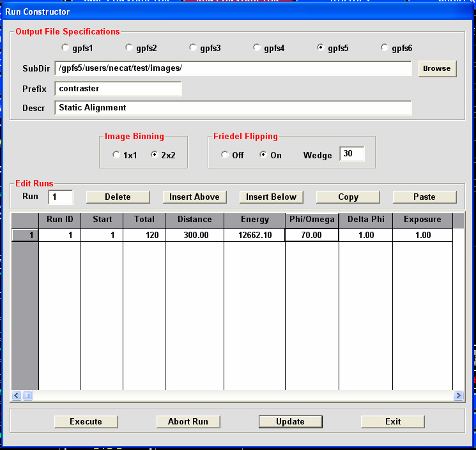Click the Insert Below button
The width and height of the screenshot is (476, 450).
point(271,197)
